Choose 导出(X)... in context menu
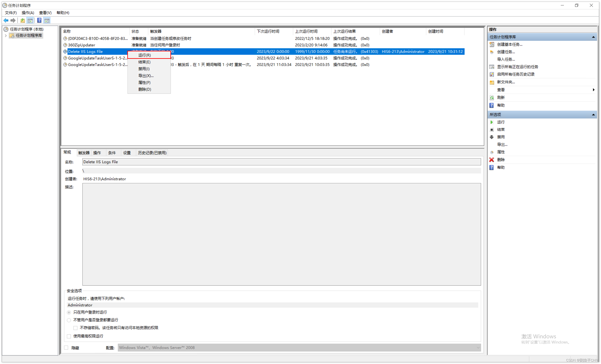The width and height of the screenshot is (601, 364). click(149, 76)
